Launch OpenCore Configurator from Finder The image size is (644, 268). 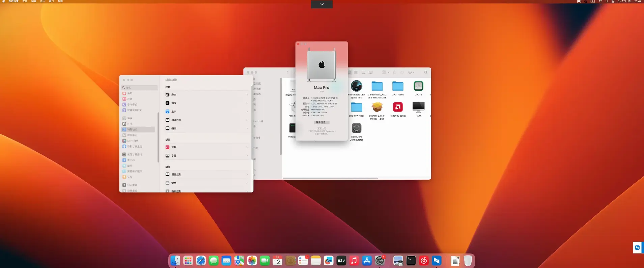click(x=356, y=128)
